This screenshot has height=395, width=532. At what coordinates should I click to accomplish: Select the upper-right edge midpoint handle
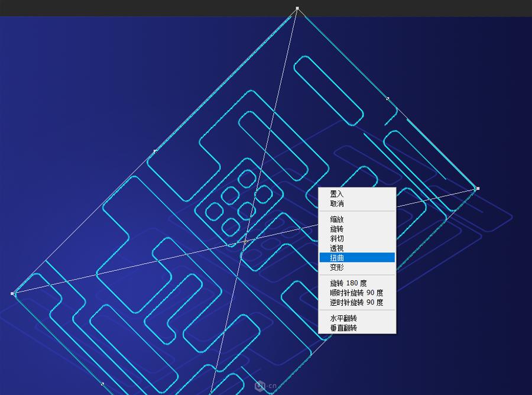click(x=388, y=98)
